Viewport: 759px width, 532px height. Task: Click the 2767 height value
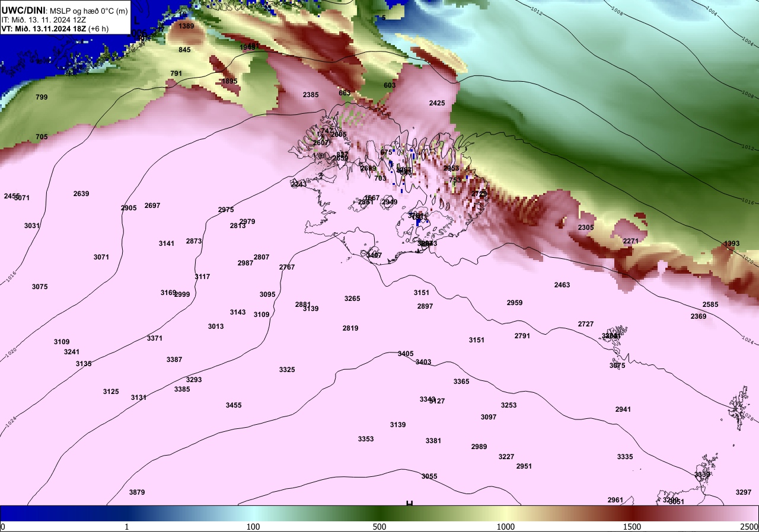pyautogui.click(x=287, y=267)
